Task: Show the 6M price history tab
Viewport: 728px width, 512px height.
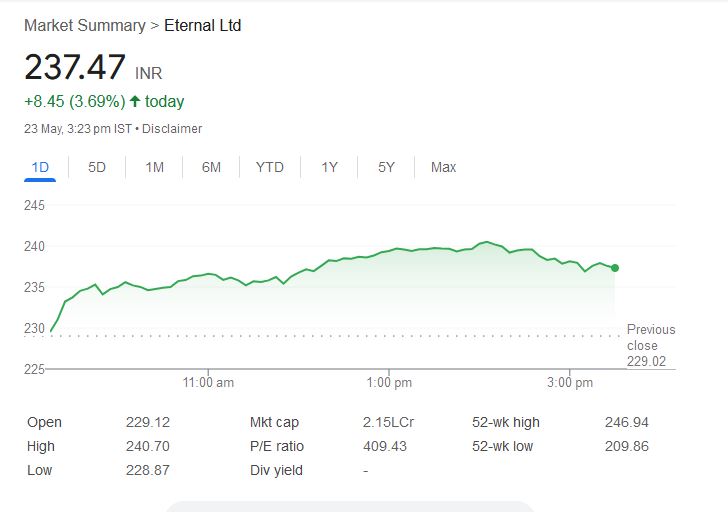Action: [211, 167]
